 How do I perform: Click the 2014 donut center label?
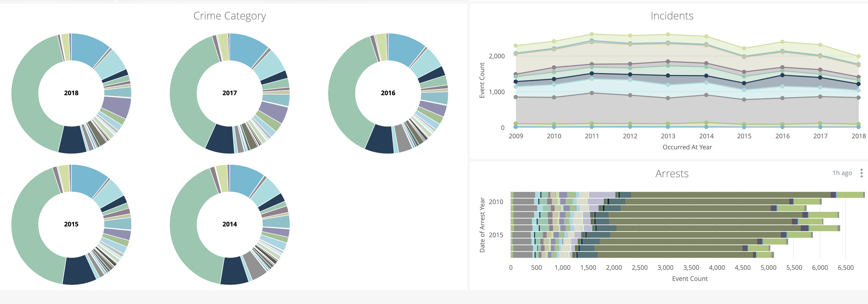(x=229, y=224)
